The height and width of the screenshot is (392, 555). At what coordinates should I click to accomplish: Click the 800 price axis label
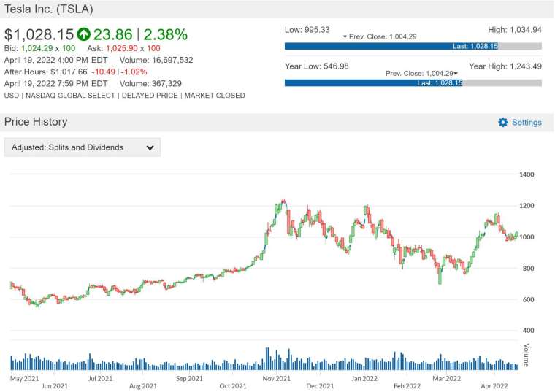pos(529,268)
